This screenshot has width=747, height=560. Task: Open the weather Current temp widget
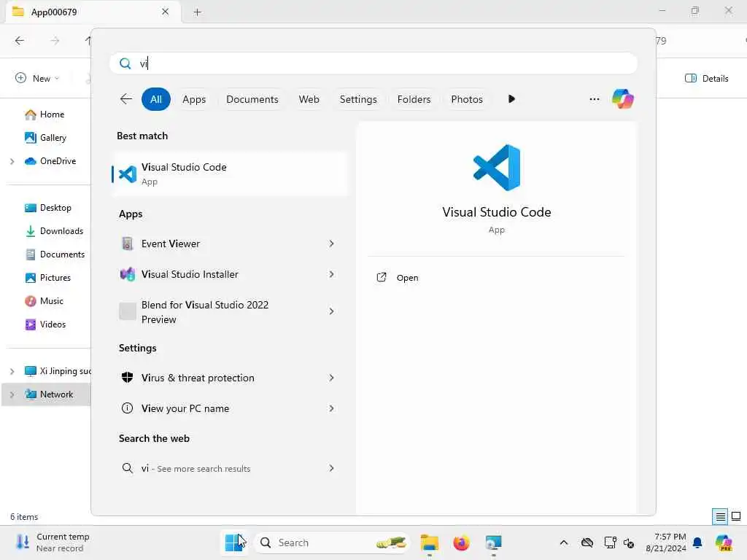tap(52, 542)
